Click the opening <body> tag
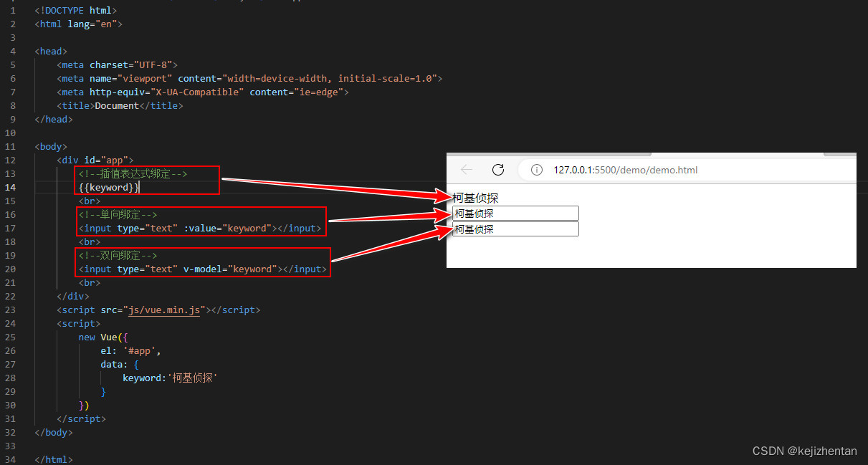The width and height of the screenshot is (868, 465). click(51, 146)
